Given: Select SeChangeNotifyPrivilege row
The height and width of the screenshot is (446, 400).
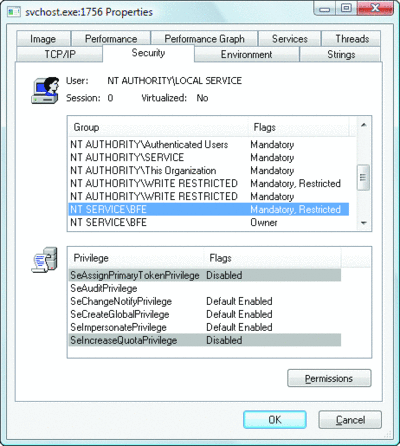Looking at the screenshot, I should [205, 301].
